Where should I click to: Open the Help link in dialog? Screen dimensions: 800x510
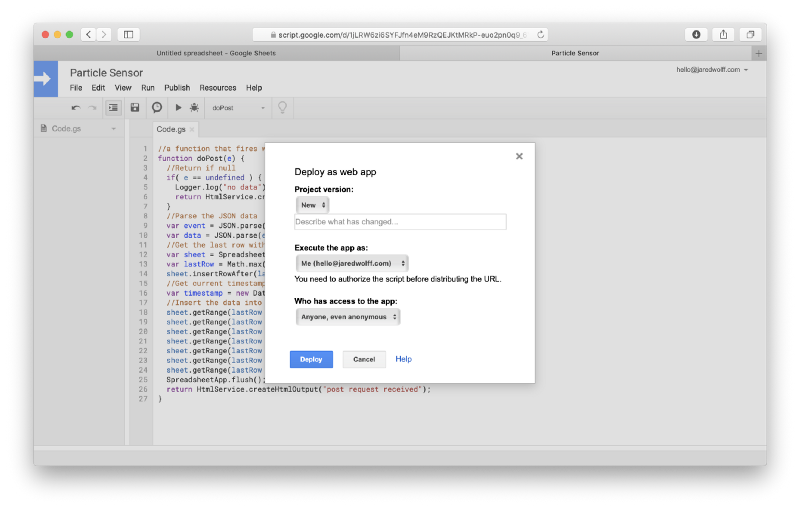(404, 359)
